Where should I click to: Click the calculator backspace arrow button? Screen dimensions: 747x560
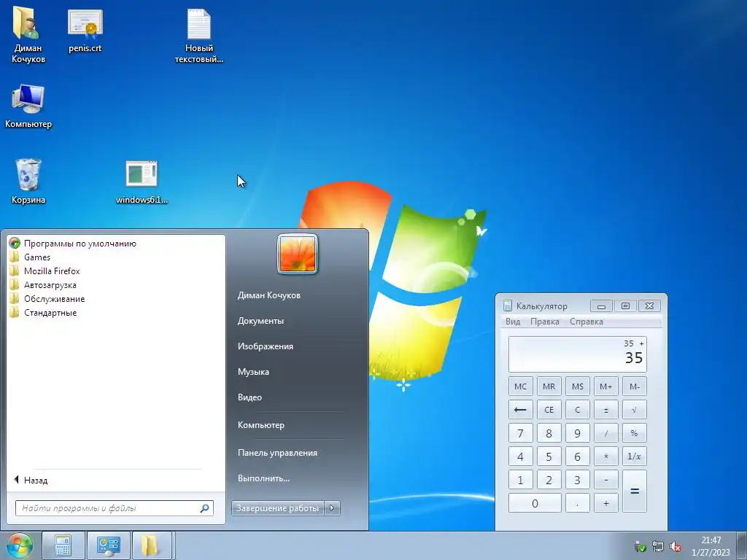(x=520, y=410)
